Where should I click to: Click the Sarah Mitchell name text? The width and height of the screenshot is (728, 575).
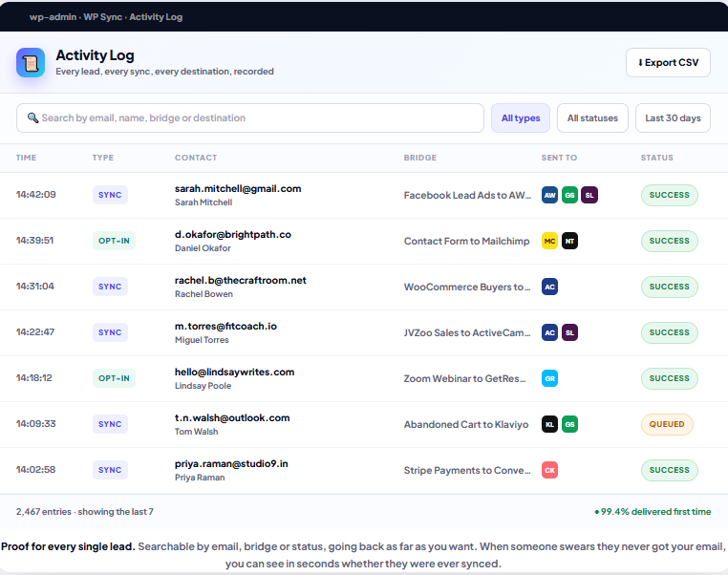203,202
